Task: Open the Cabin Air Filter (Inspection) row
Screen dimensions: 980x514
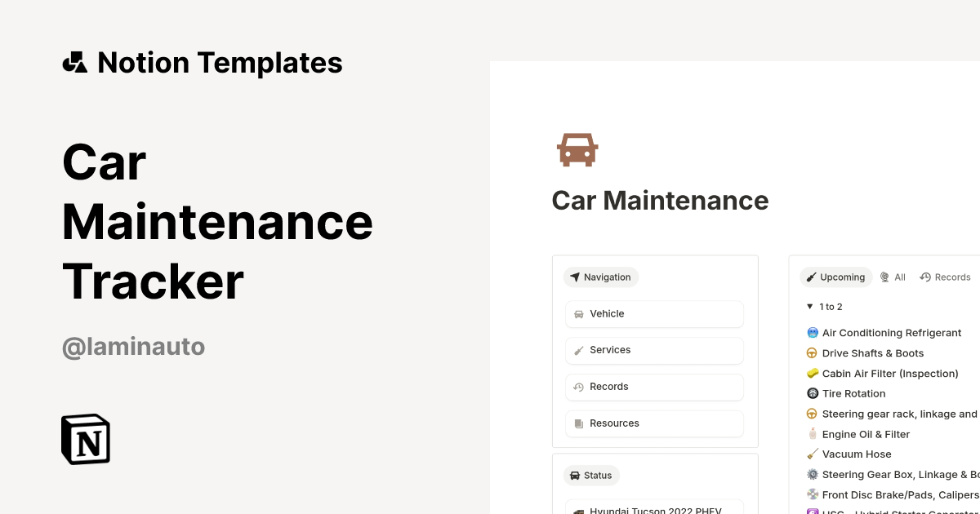Action: [x=890, y=374]
